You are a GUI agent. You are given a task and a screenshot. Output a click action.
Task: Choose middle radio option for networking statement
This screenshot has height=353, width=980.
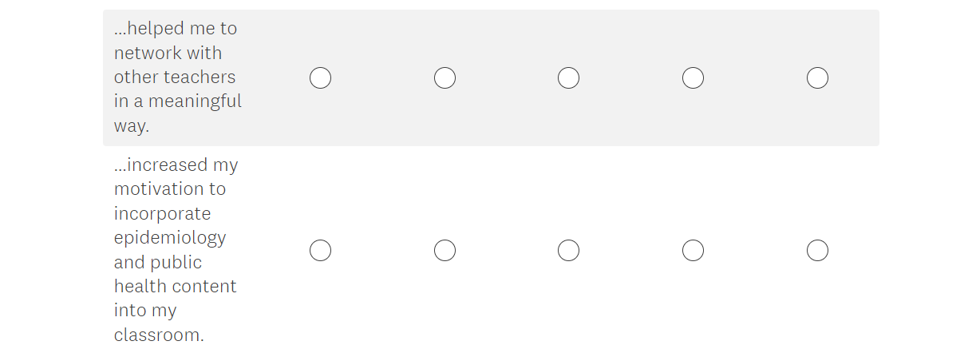568,77
